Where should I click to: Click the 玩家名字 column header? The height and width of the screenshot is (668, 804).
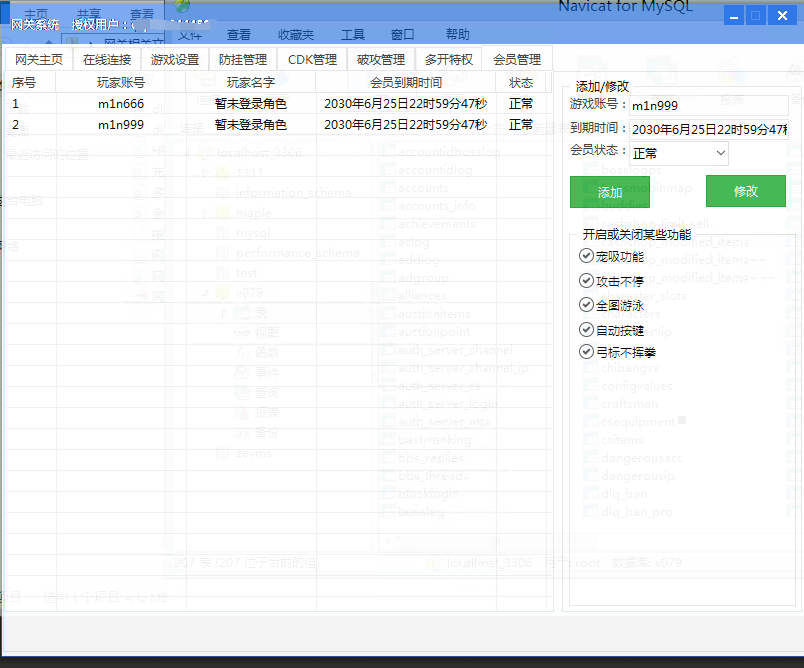(251, 83)
